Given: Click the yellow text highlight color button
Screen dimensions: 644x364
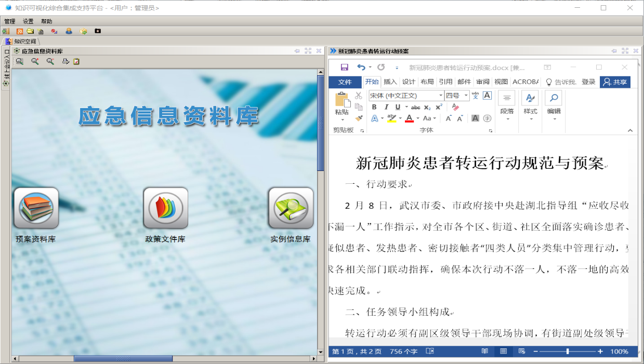Looking at the screenshot, I should click(392, 118).
